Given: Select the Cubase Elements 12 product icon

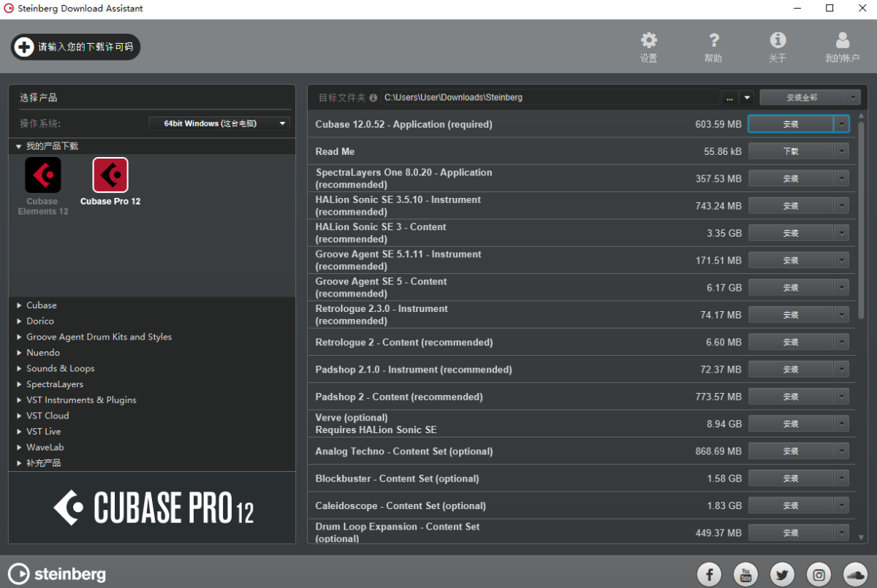Looking at the screenshot, I should (43, 176).
